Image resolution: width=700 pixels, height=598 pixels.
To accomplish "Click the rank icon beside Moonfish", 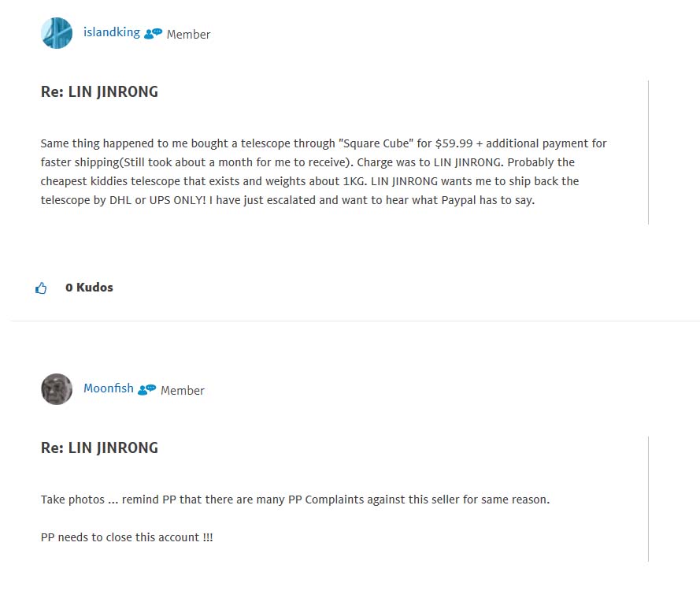I will pyautogui.click(x=146, y=390).
